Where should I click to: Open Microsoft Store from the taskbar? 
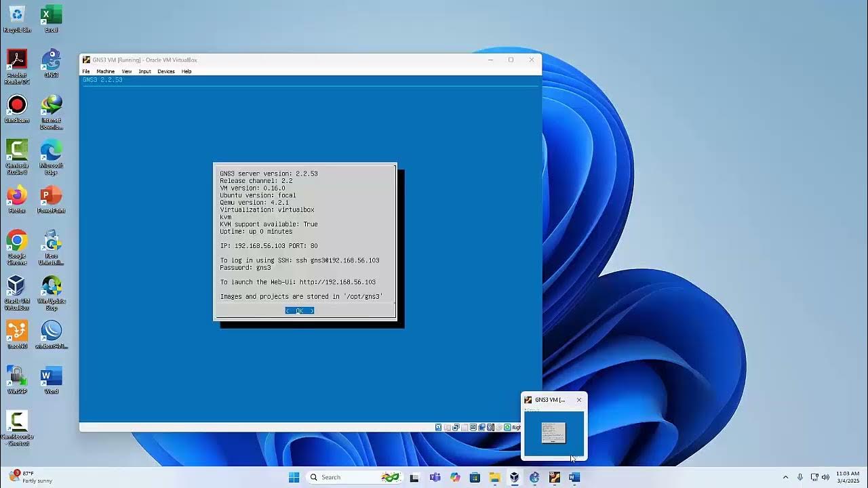475,477
